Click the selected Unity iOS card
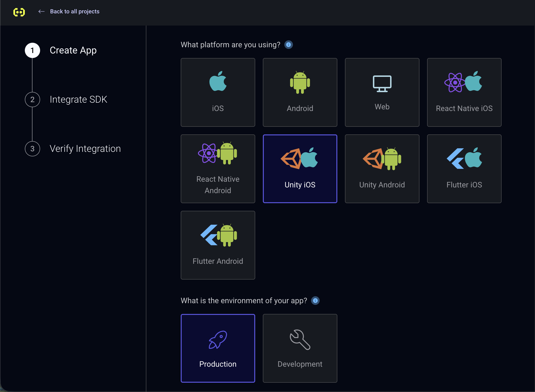 click(300, 169)
